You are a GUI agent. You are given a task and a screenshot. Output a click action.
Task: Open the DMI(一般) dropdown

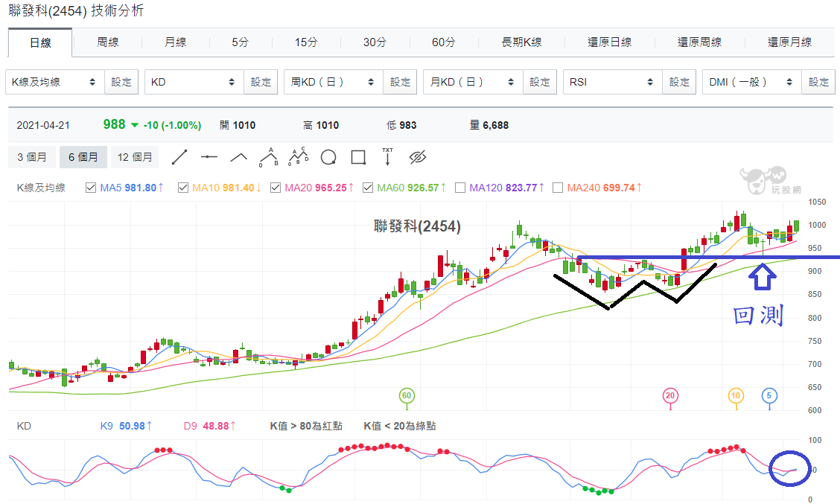click(751, 82)
